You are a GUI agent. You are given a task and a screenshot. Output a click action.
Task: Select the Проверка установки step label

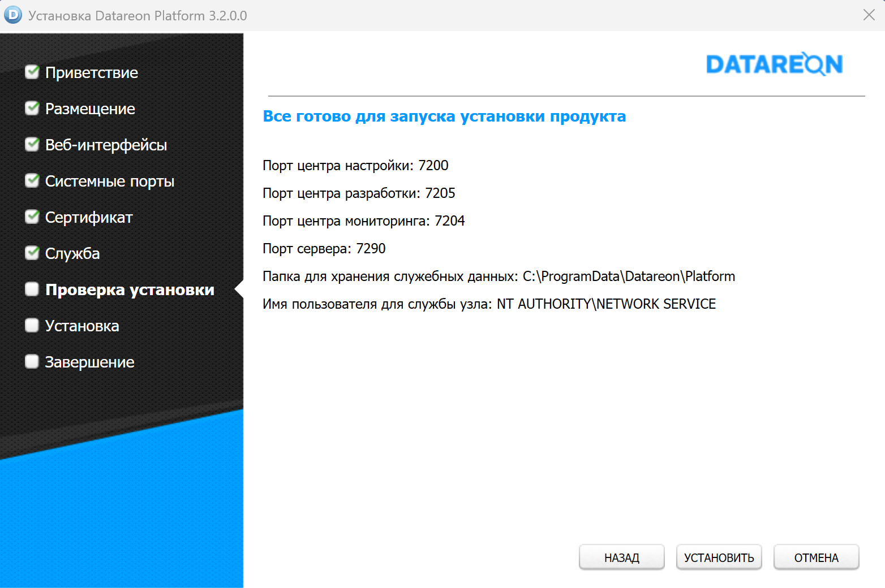click(130, 290)
